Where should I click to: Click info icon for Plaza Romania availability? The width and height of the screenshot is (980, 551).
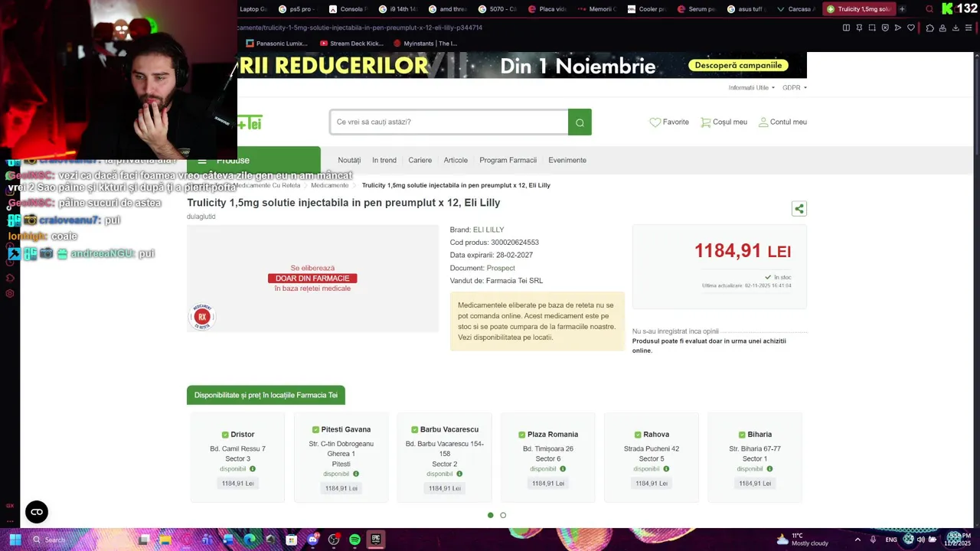click(x=563, y=468)
